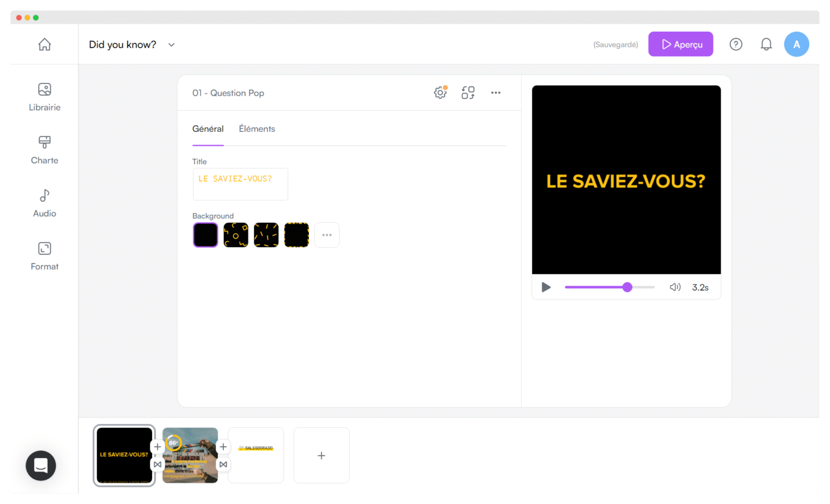The image size is (830, 504).
Task: Select the plain black background swatch
Action: pyautogui.click(x=206, y=235)
